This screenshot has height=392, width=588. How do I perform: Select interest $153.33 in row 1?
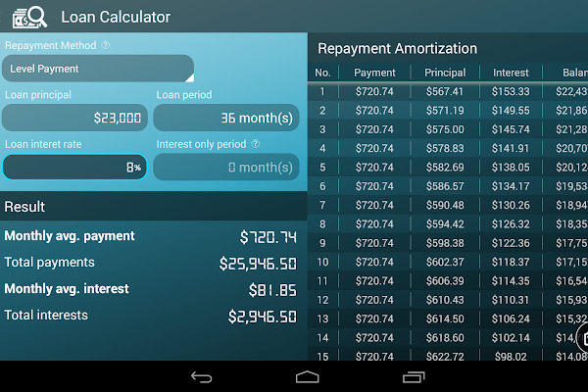click(511, 91)
